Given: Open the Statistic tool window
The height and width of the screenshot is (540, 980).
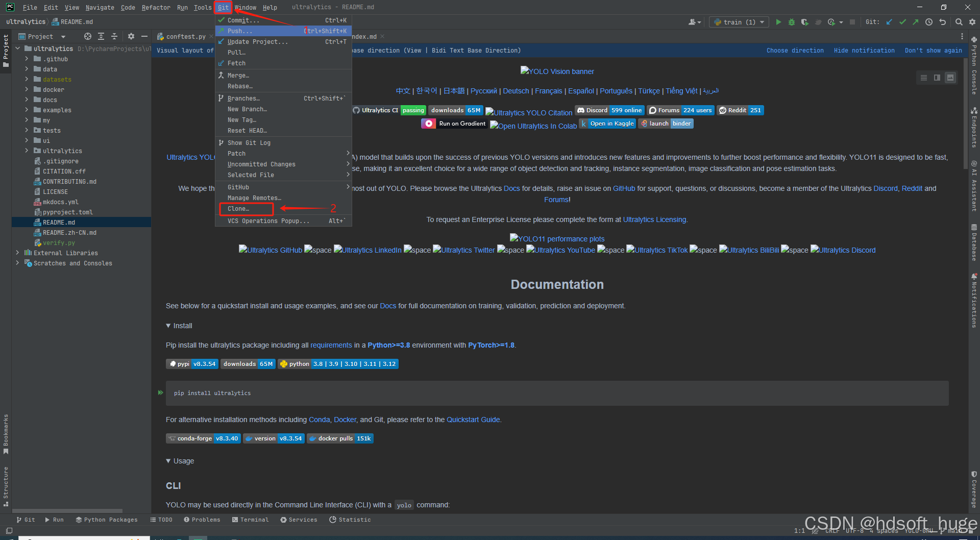Looking at the screenshot, I should pos(350,520).
